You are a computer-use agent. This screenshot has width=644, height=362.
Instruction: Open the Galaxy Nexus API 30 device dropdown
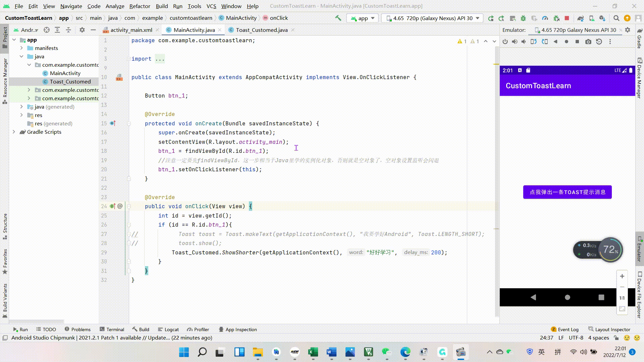[x=433, y=18]
